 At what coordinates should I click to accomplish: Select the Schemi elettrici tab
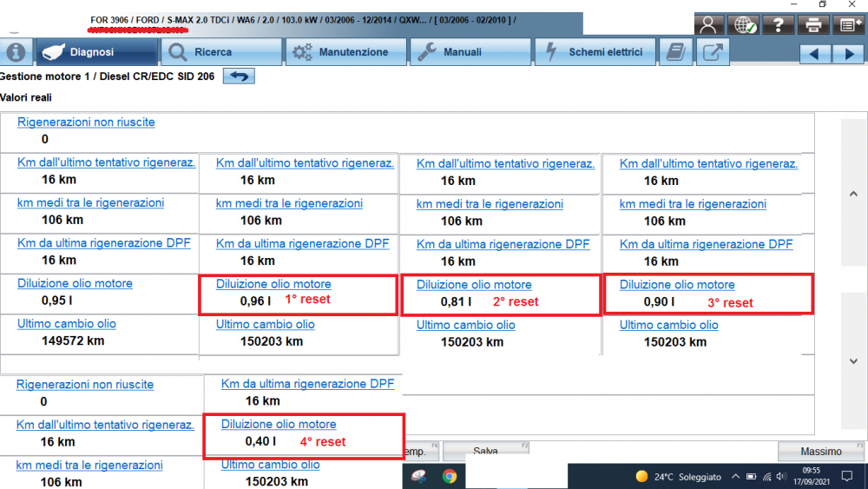click(595, 52)
